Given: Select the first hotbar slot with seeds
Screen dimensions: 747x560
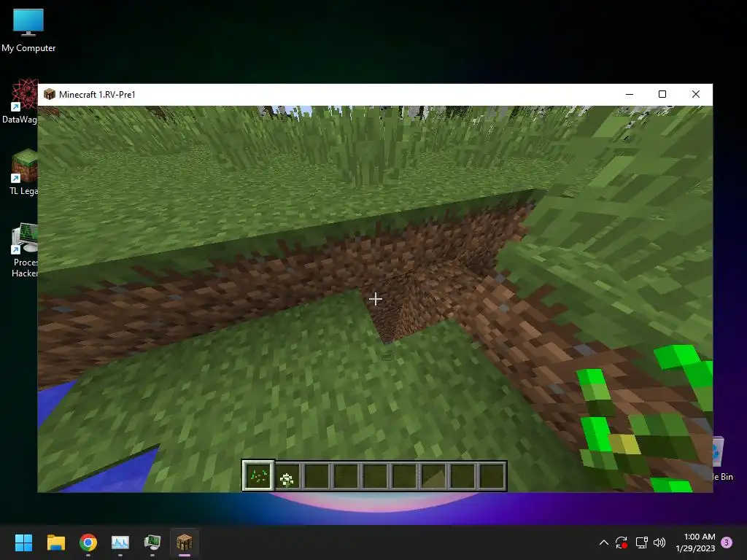Looking at the screenshot, I should (x=258, y=475).
